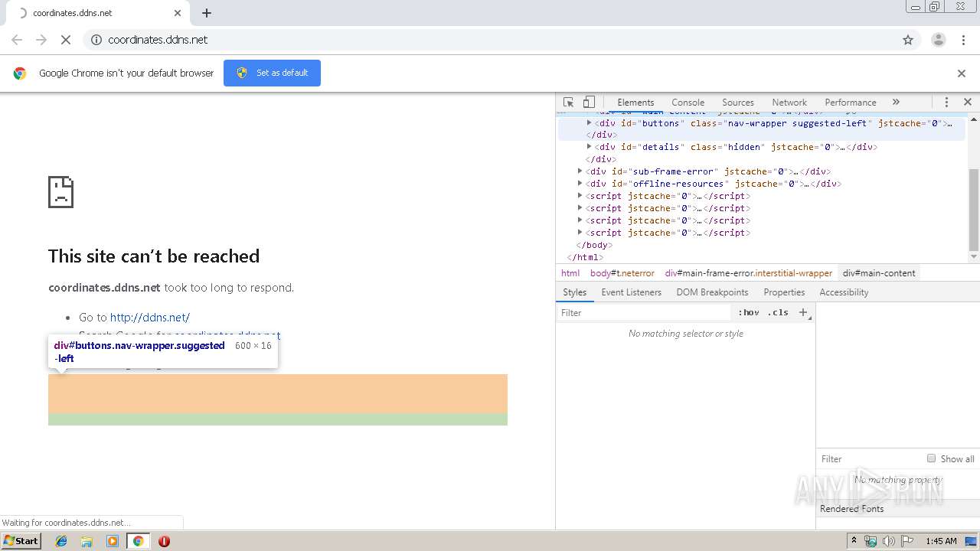
Task: Select body#t.neterror breadcrumb
Action: (x=622, y=273)
